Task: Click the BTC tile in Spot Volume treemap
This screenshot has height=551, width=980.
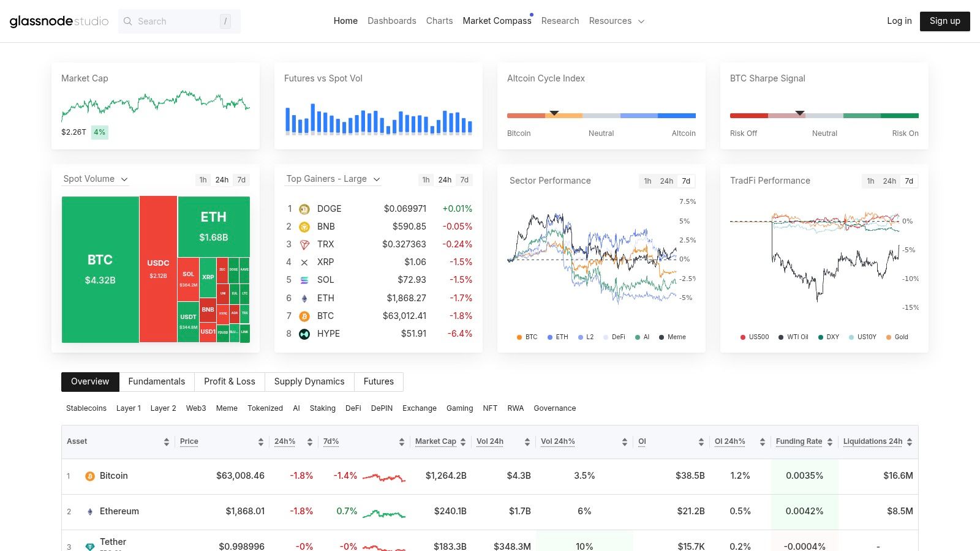Action: 100,269
